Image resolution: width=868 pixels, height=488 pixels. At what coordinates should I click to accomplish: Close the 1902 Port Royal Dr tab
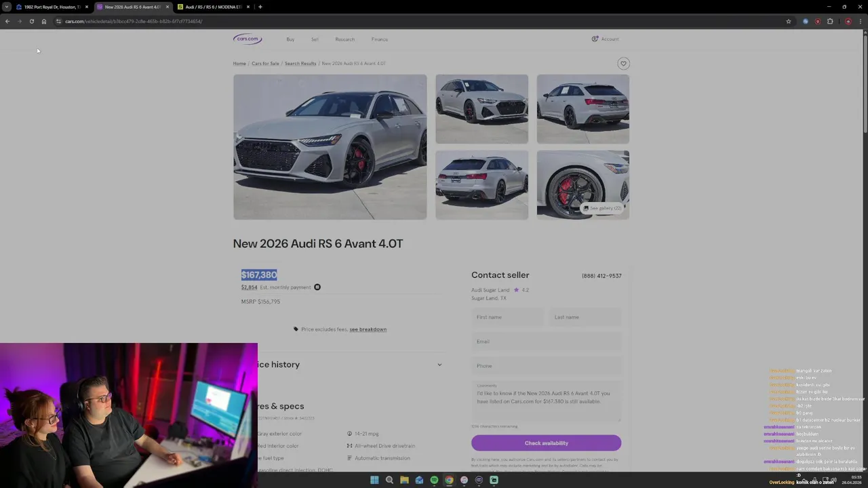tap(87, 7)
